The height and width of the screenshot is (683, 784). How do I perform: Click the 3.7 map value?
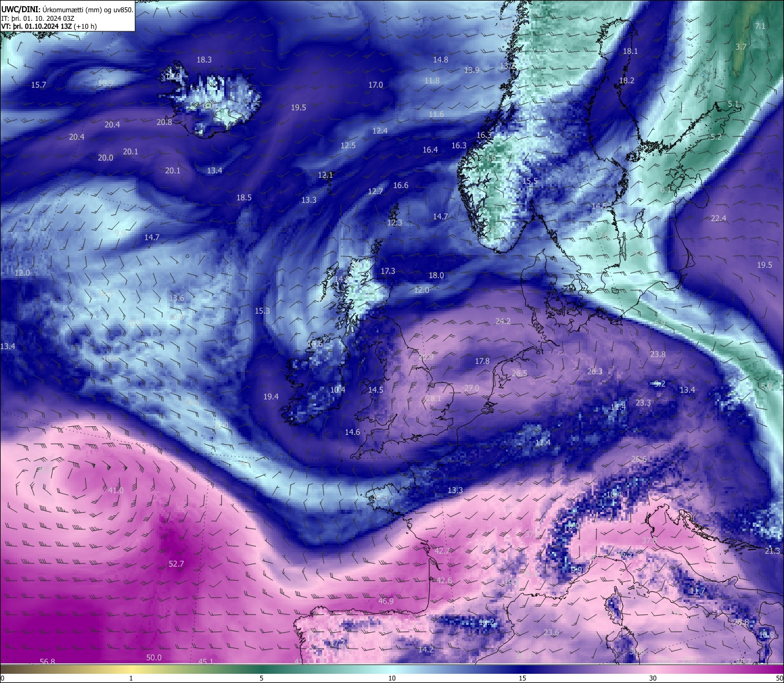pos(741,47)
